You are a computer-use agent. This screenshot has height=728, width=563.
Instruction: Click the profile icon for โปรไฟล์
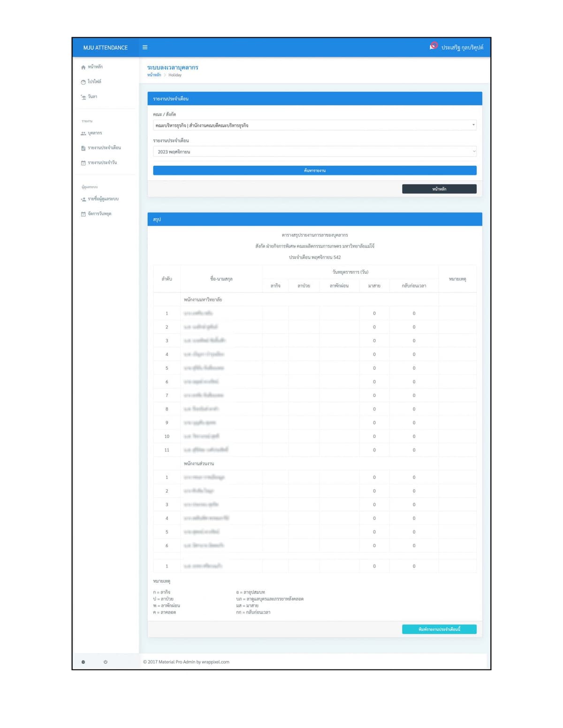84,82
